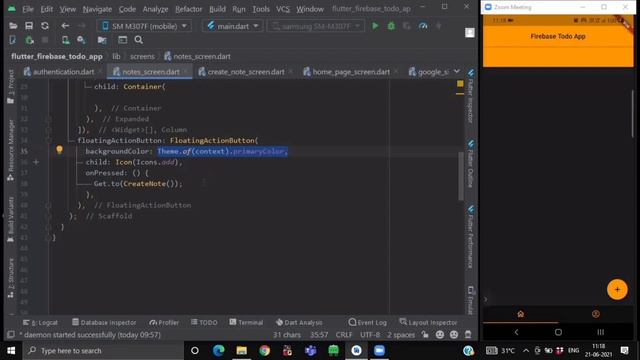Open the VCS menu
The width and height of the screenshot is (640, 360).
point(282,9)
